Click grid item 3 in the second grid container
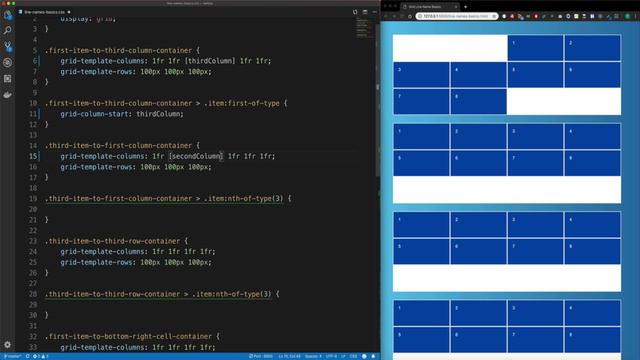This screenshot has height=360, width=640. click(535, 136)
